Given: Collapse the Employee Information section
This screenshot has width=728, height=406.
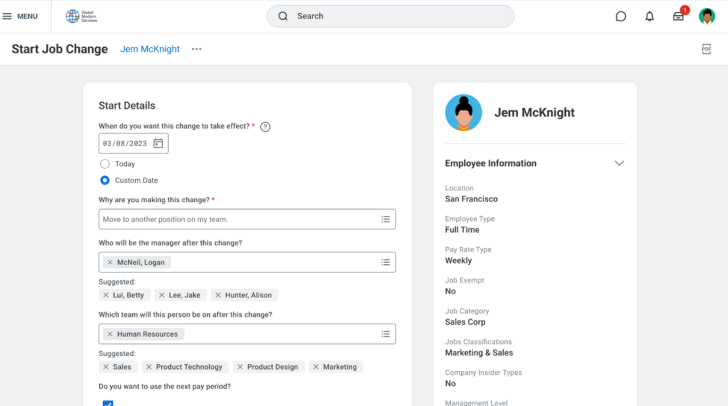Looking at the screenshot, I should [x=619, y=163].
